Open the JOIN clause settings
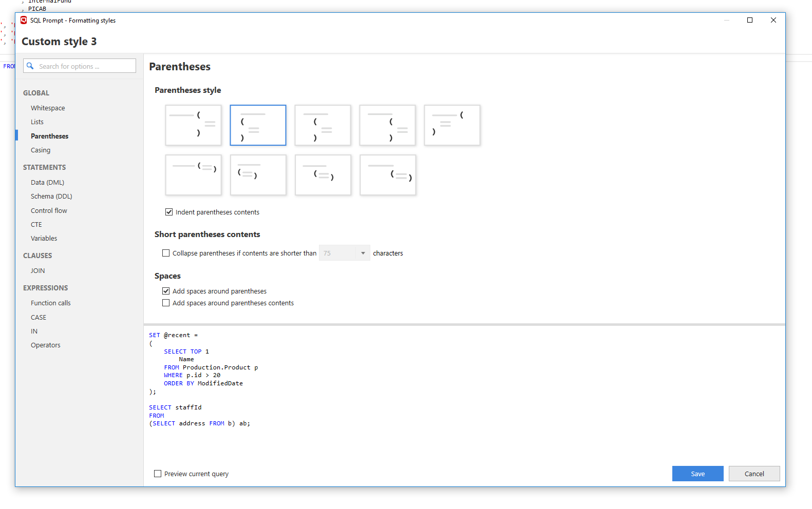Viewport: 812px width, 509px height. pos(37,271)
